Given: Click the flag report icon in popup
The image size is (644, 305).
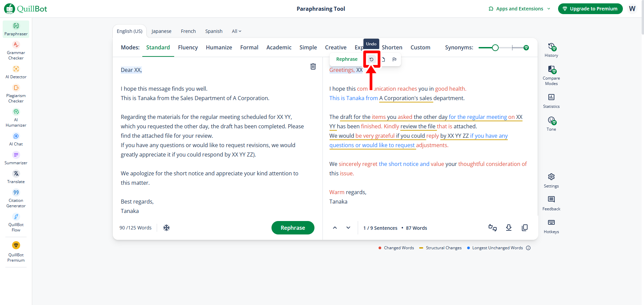Looking at the screenshot, I should click(394, 59).
